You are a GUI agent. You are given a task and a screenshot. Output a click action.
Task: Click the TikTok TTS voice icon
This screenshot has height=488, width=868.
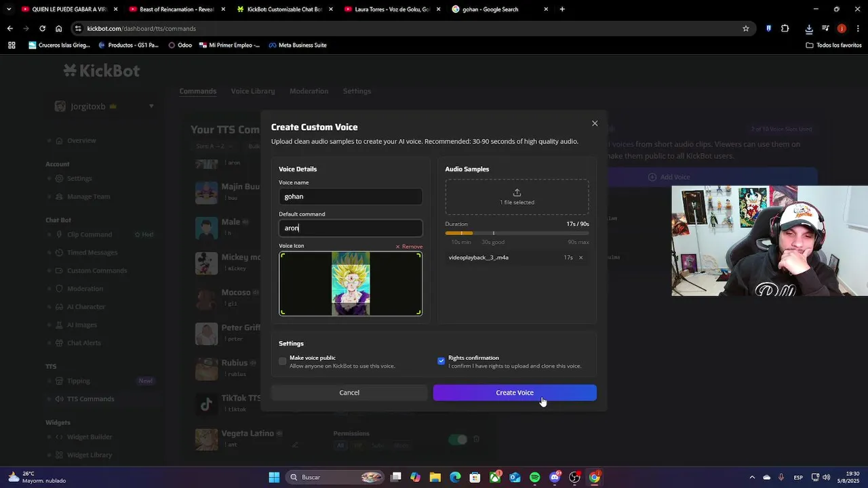click(206, 404)
